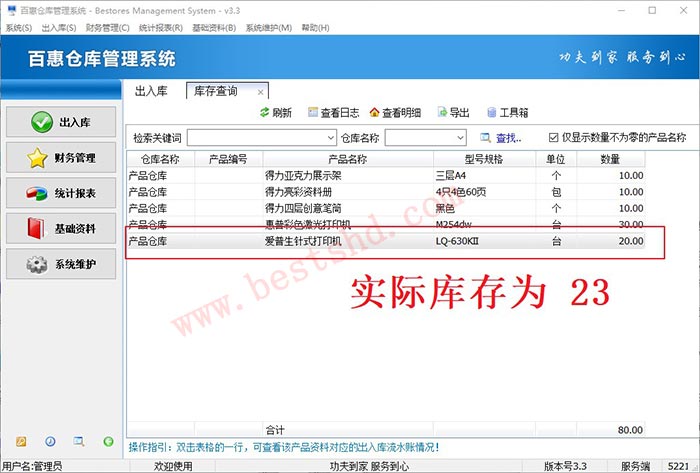The image size is (700, 473).
Task: Select the 得力亮彩资料册 row
Action: pyautogui.click(x=386, y=192)
